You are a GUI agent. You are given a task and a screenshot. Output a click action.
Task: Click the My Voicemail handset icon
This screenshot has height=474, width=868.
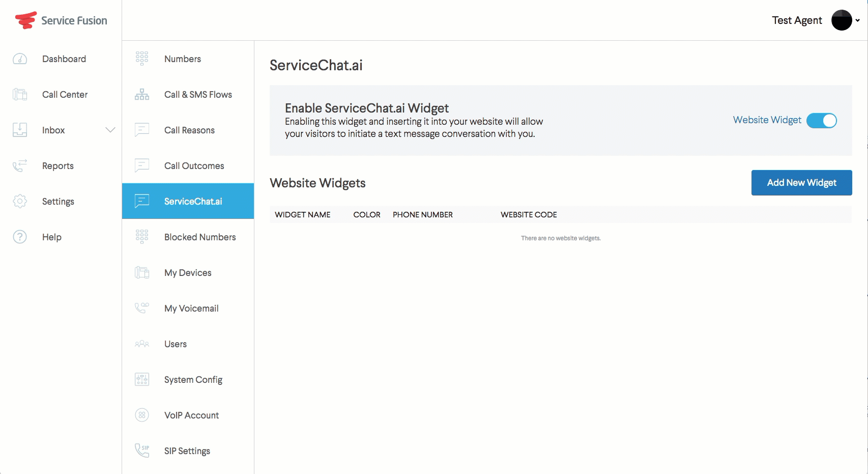(142, 308)
